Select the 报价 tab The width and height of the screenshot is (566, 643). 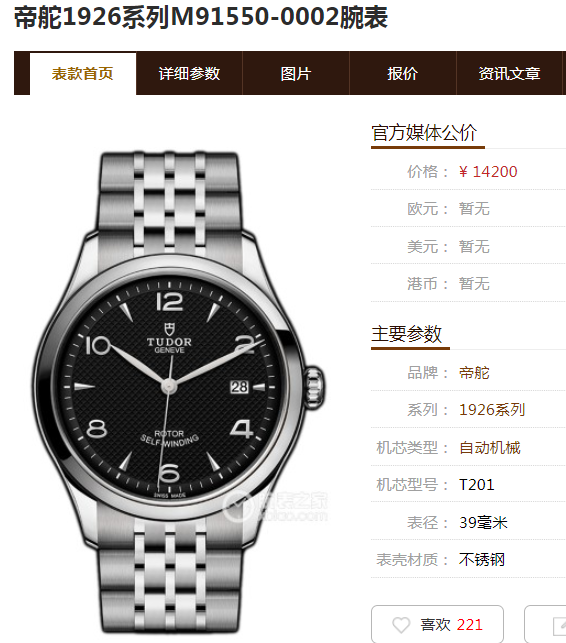[403, 74]
